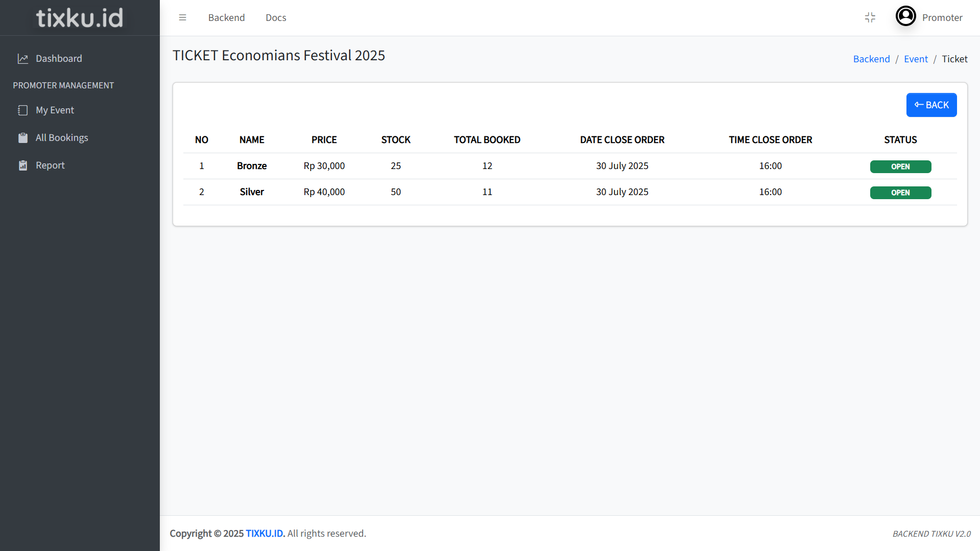Follow the Backend breadcrumb link

[871, 59]
